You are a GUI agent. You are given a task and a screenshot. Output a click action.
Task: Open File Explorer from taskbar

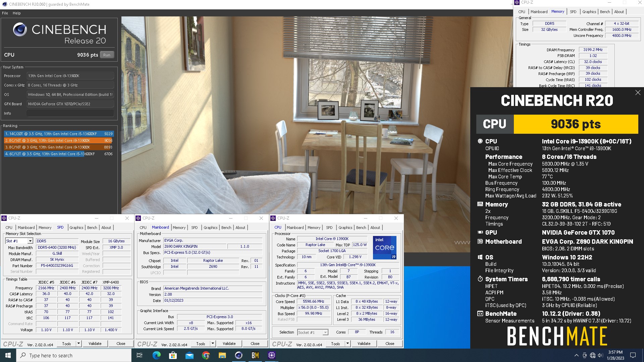point(222,355)
